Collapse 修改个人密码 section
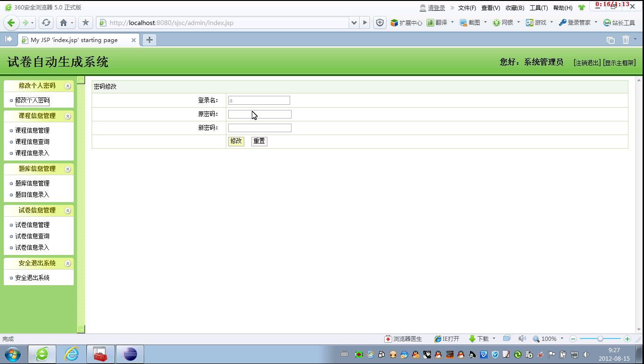 [68, 86]
